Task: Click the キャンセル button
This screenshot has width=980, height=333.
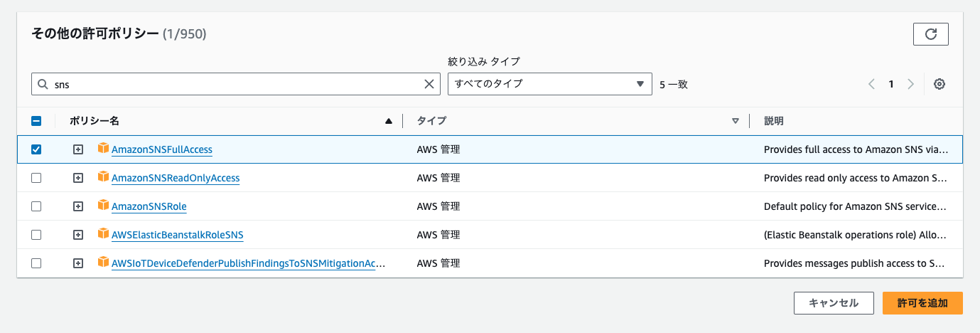Action: pyautogui.click(x=834, y=302)
